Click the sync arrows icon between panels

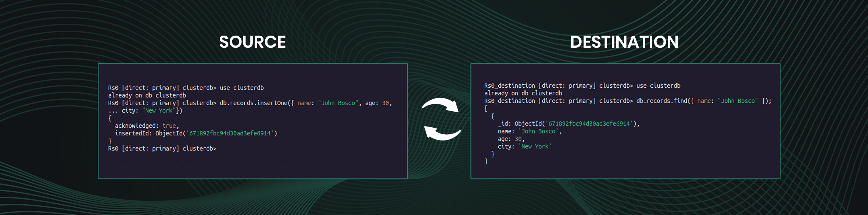(x=442, y=119)
